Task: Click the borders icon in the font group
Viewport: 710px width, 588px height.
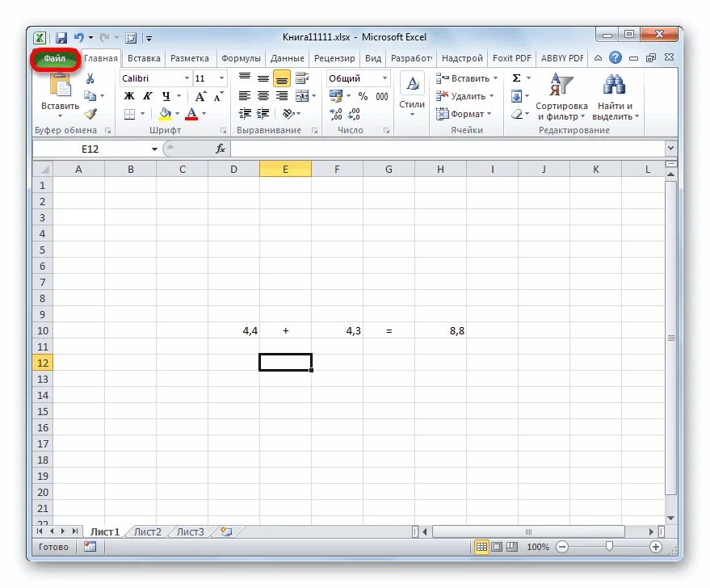Action: click(x=129, y=114)
